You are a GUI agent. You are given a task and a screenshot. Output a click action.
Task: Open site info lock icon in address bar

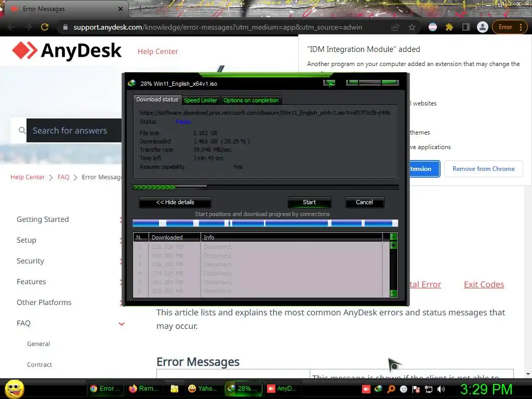click(65, 27)
